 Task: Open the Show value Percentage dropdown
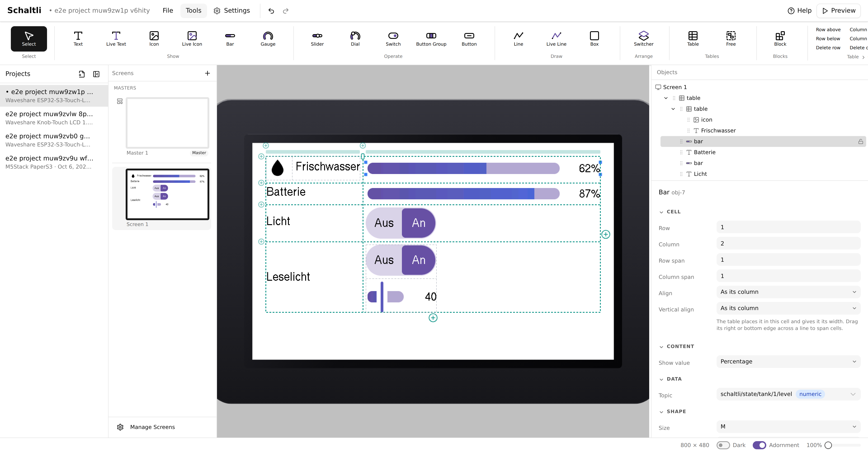click(x=788, y=361)
